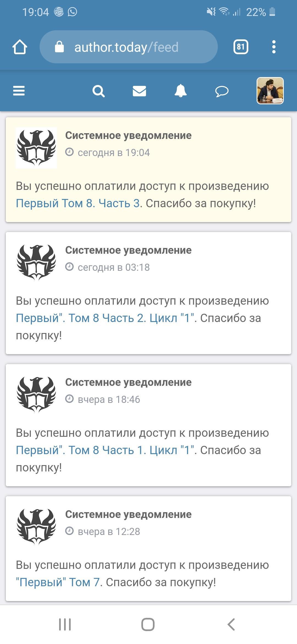Image resolution: width=297 pixels, height=644 pixels.
Task: Open browser three-dot overflow menu
Action: (x=274, y=47)
